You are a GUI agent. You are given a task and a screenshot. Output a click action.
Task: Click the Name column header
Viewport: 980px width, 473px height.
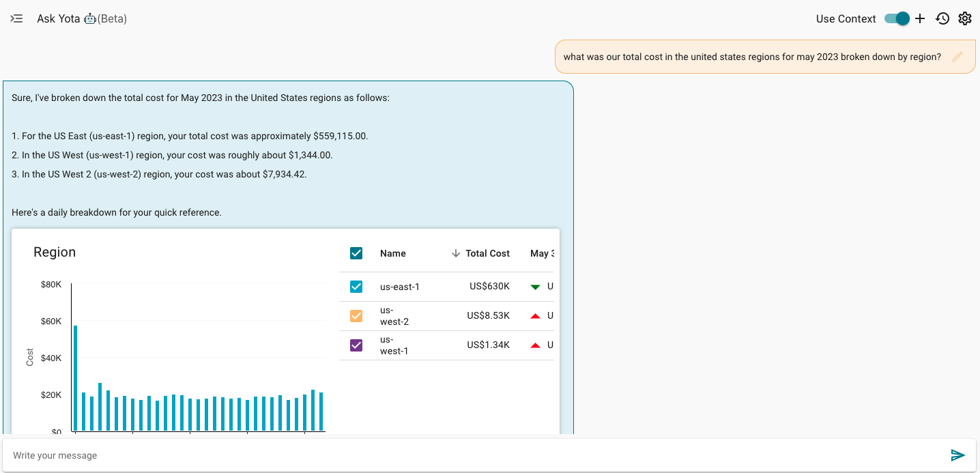[x=393, y=253]
